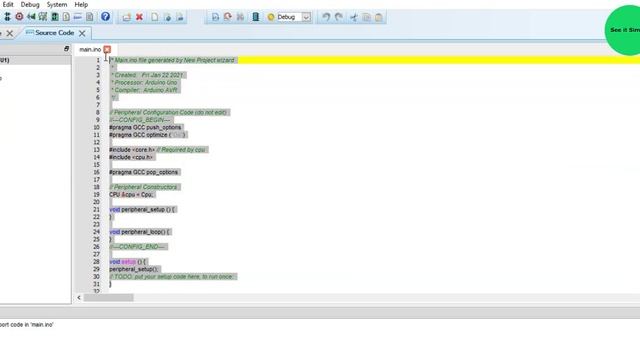
Task: Click the Copy icon
Action: click(366, 17)
